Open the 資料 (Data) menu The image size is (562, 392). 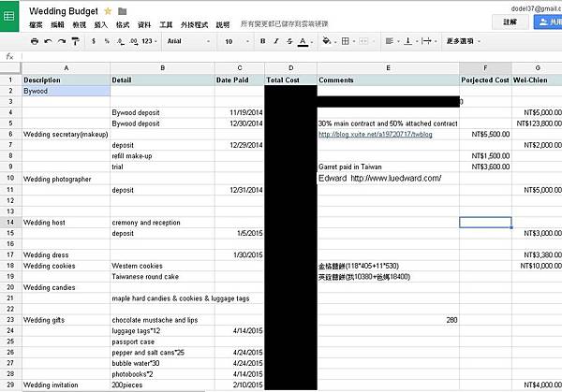point(144,24)
